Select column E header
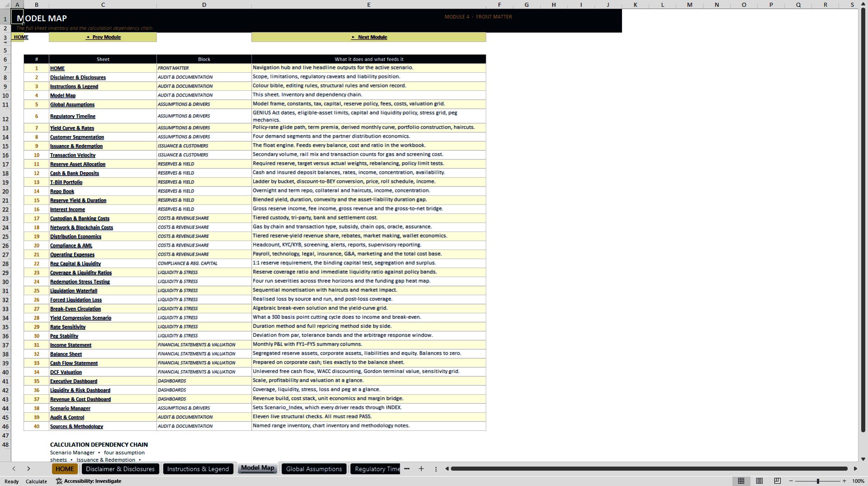 (369, 5)
